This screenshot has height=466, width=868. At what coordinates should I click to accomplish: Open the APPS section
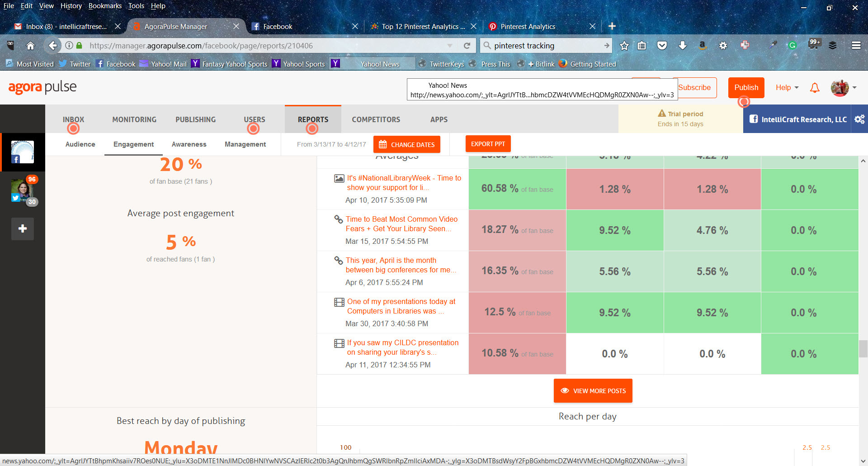coord(439,119)
